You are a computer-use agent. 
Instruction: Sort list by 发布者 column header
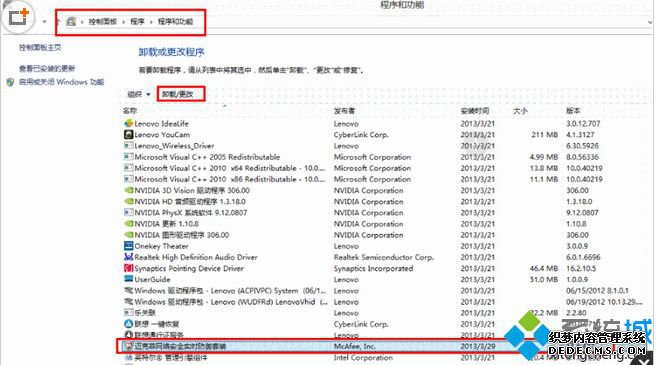point(344,111)
